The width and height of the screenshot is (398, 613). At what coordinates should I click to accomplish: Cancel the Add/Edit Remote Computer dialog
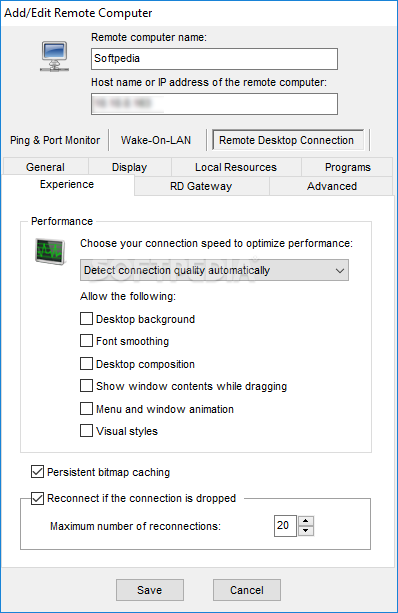247,590
